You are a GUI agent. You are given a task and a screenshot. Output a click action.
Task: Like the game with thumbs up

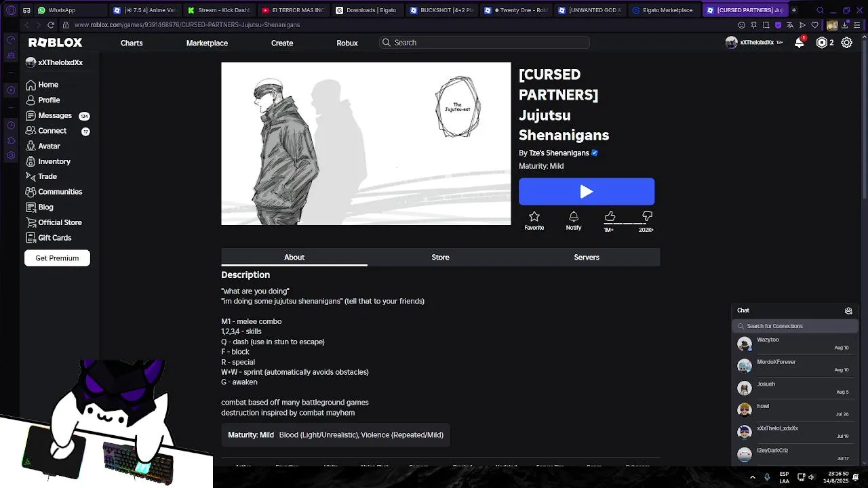(610, 216)
